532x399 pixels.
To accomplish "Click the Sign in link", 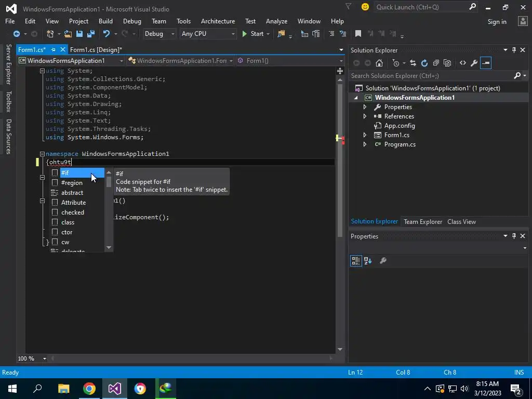I will (497, 22).
